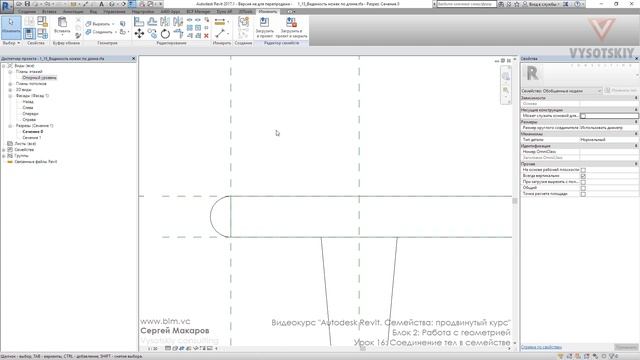The image size is (640, 360).
Task: Open the Right elevation view in browser
Action: click(29, 120)
